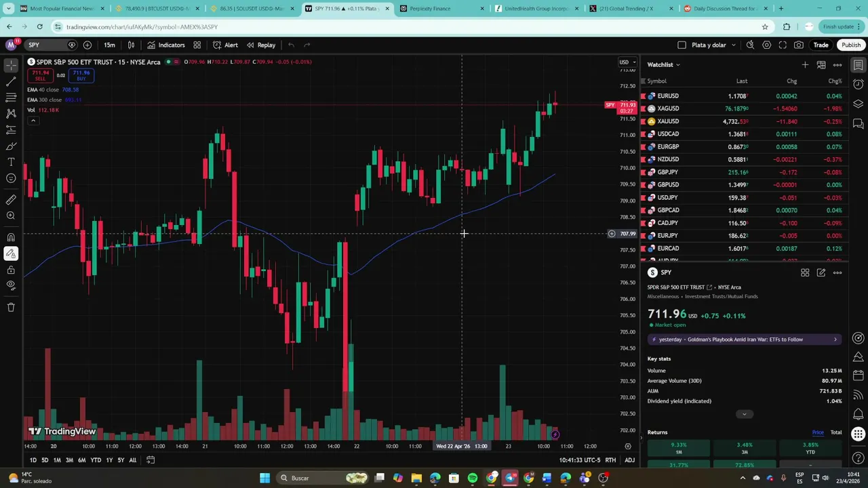The height and width of the screenshot is (488, 868).
Task: Open chart settings hexagon icon
Action: coord(766,45)
